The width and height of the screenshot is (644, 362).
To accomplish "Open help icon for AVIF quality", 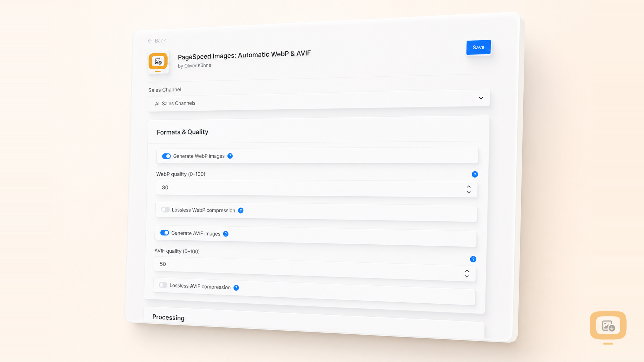I will click(x=473, y=259).
